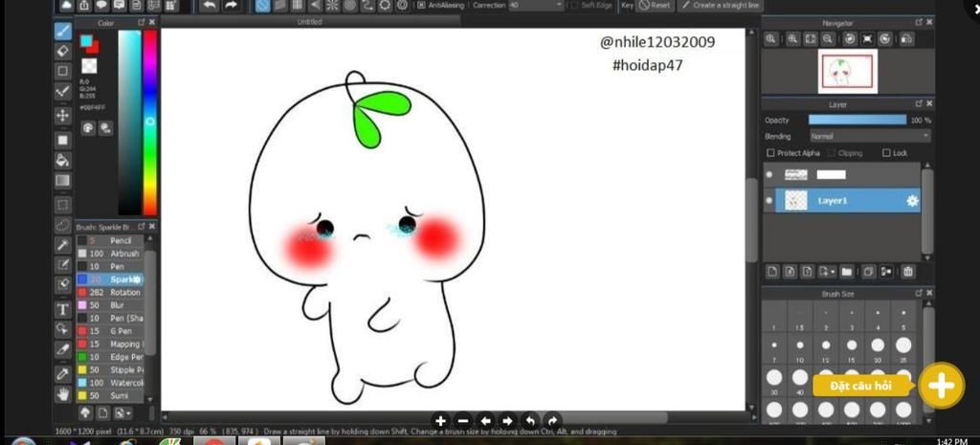This screenshot has height=445, width=980.
Task: Click the radial snap icon in toolbar
Action: pyautogui.click(x=332, y=5)
